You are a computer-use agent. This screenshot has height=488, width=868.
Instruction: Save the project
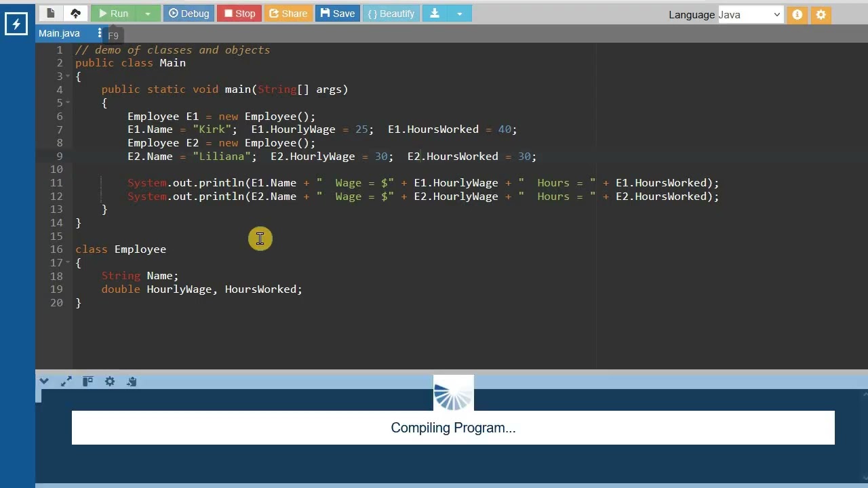(338, 13)
